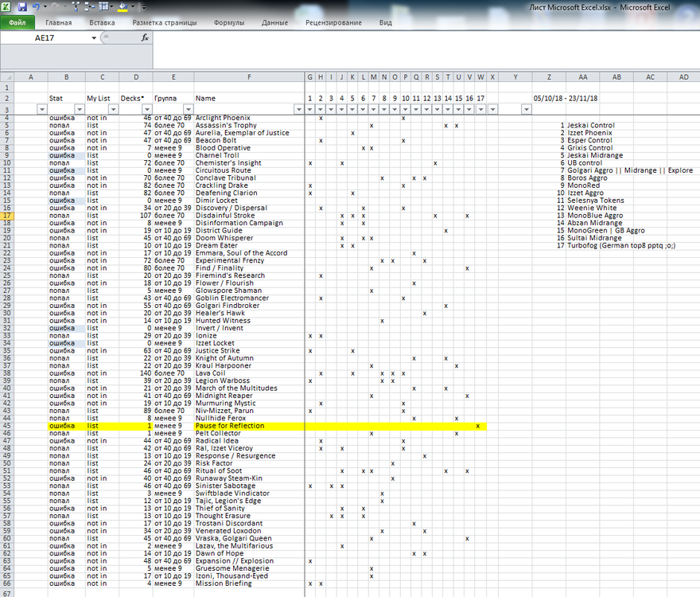The image size is (700, 597).
Task: Click the Undo arrow icon
Action: [x=37, y=6]
